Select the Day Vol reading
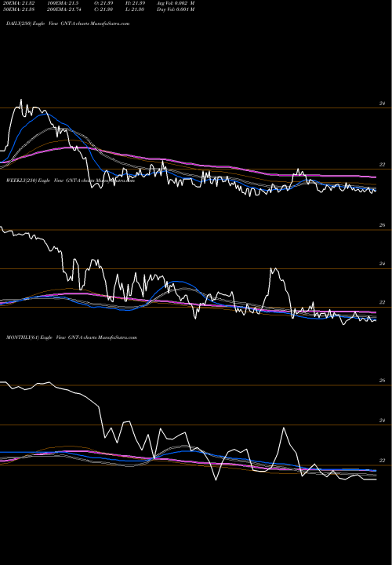 (176, 9)
